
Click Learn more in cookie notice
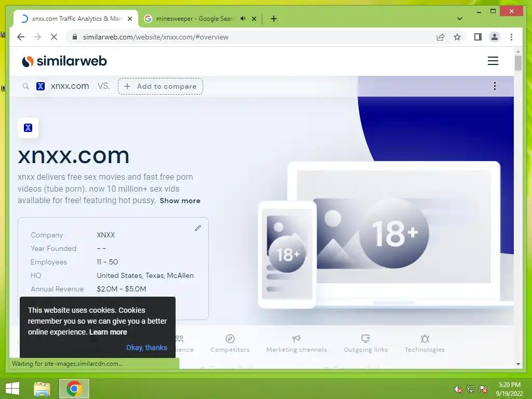point(108,332)
